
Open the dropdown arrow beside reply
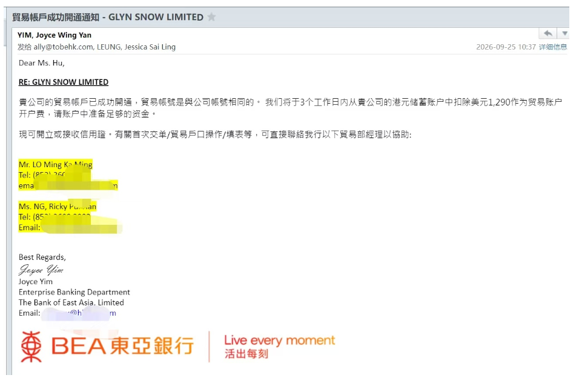[564, 33]
